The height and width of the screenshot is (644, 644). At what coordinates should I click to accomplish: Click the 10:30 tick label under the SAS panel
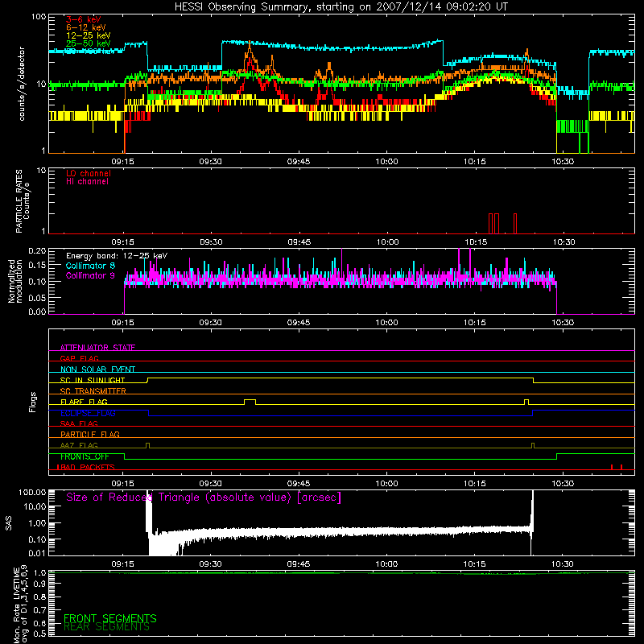coord(563,564)
